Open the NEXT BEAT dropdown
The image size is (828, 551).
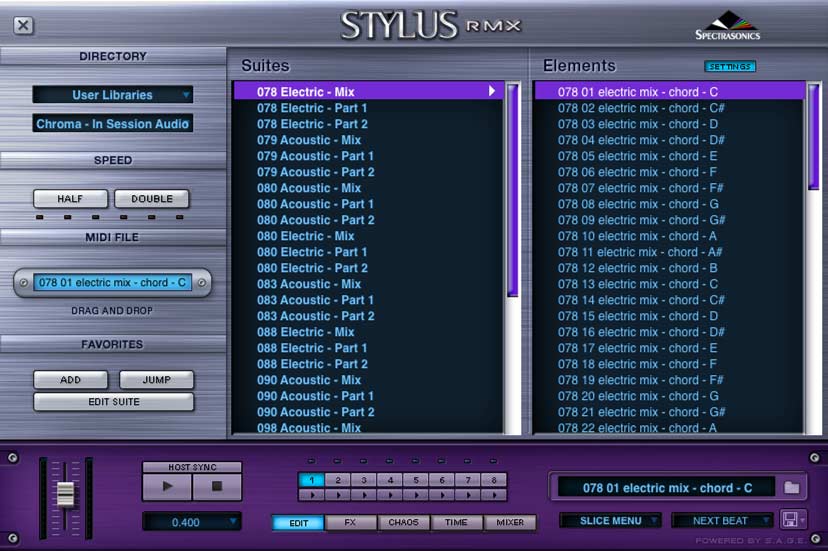(x=722, y=521)
